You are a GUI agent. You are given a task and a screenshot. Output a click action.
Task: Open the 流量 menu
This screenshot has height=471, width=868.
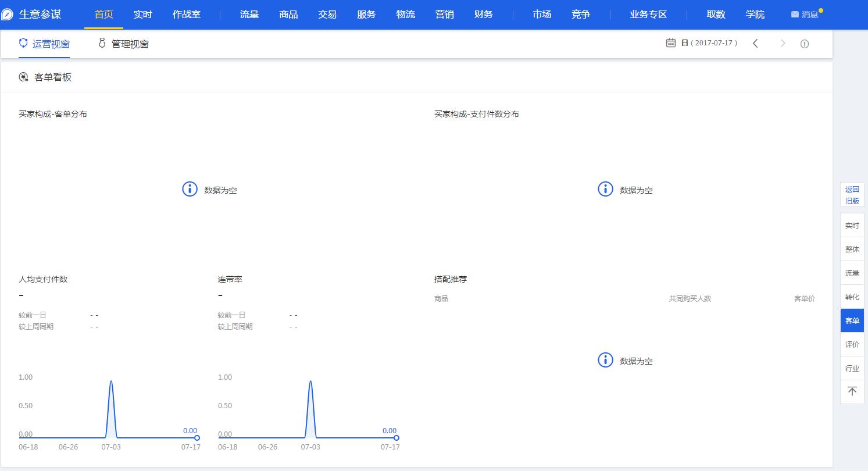click(x=249, y=14)
